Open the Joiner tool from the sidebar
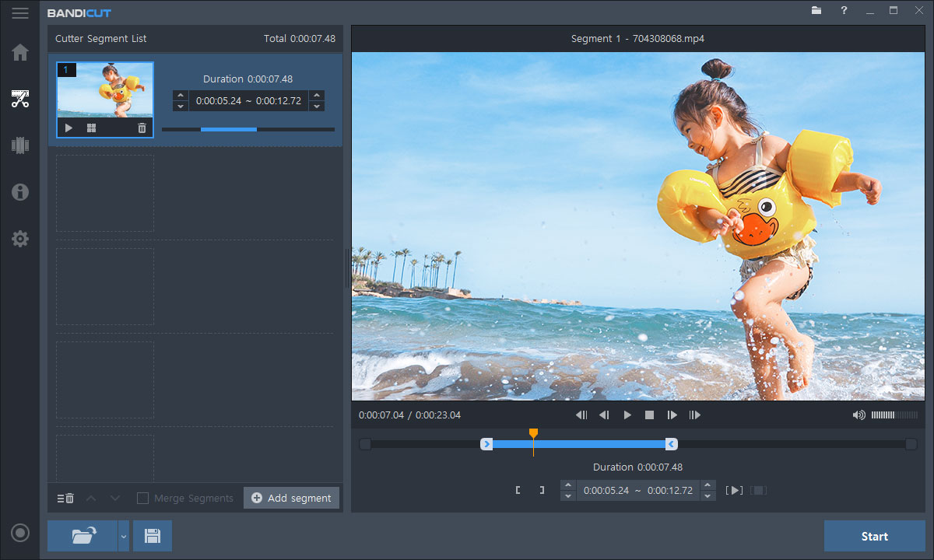Screen dimensions: 934x560 point(20,145)
